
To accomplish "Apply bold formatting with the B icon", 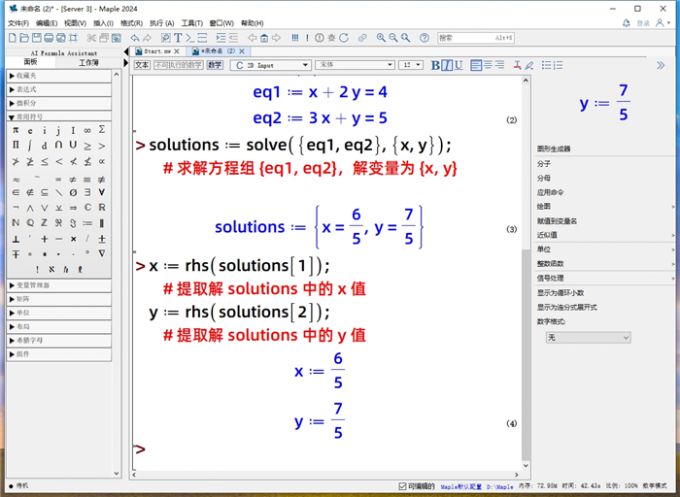I will (436, 66).
